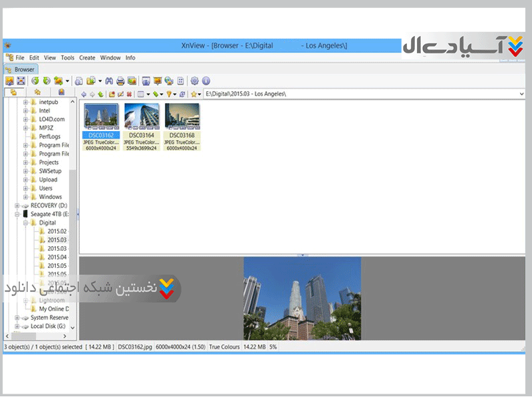Click the Print icon in the toolbar
This screenshot has height=399, width=532.
(120, 80)
